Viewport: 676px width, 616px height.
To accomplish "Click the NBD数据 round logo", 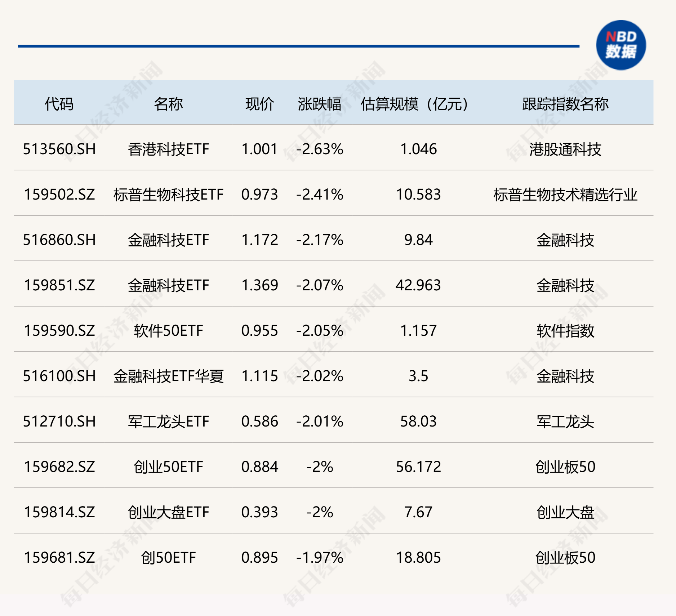I will click(x=621, y=45).
